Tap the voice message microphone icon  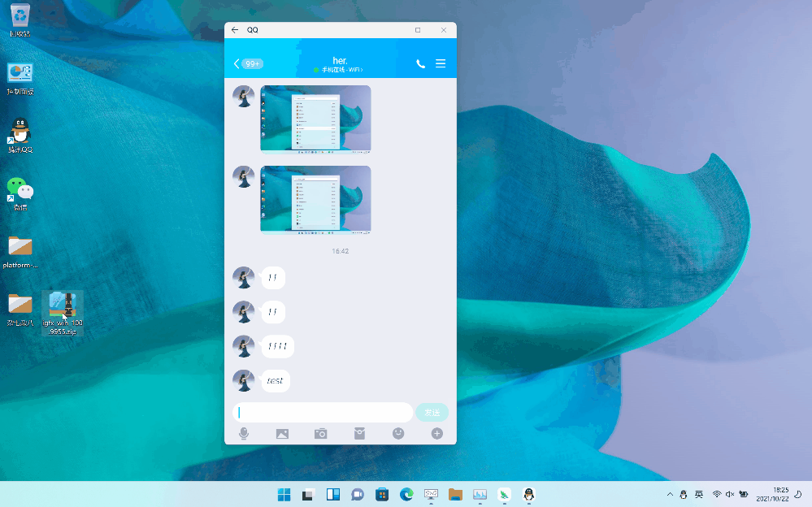pyautogui.click(x=244, y=434)
